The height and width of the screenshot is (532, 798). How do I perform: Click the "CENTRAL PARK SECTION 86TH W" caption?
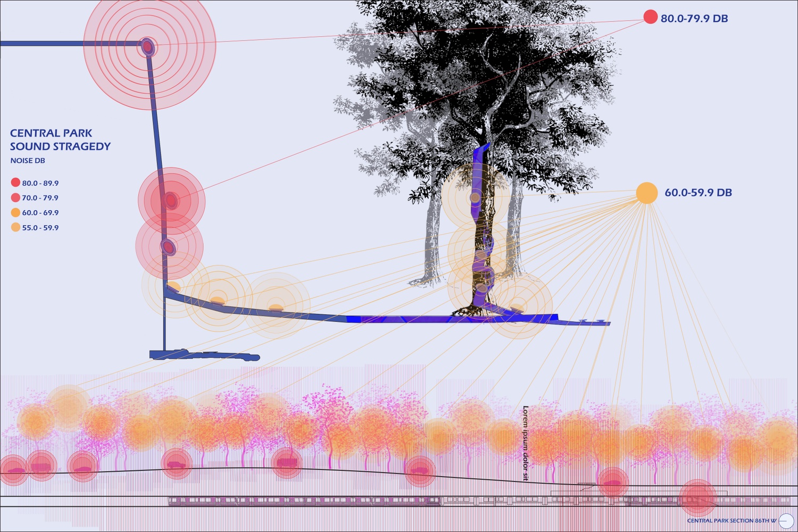coord(731,520)
